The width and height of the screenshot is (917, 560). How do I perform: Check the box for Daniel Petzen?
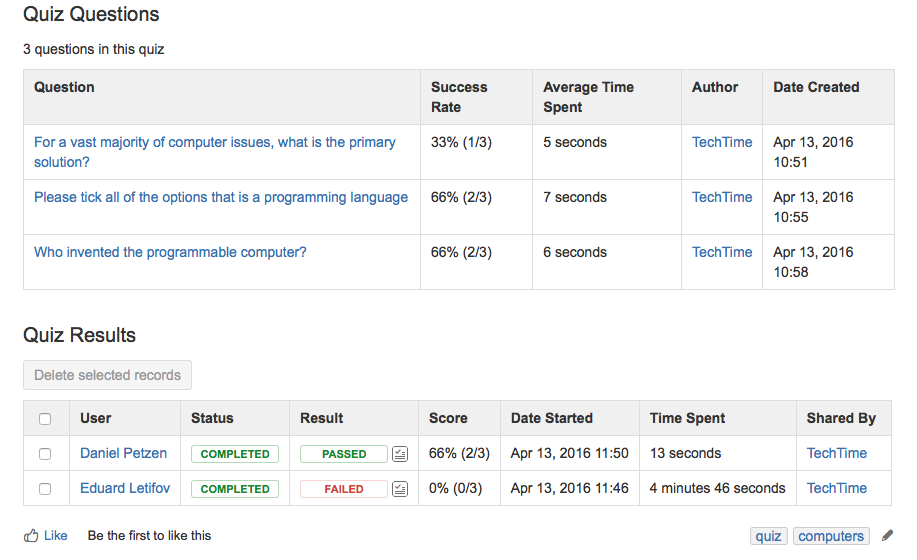coord(44,454)
